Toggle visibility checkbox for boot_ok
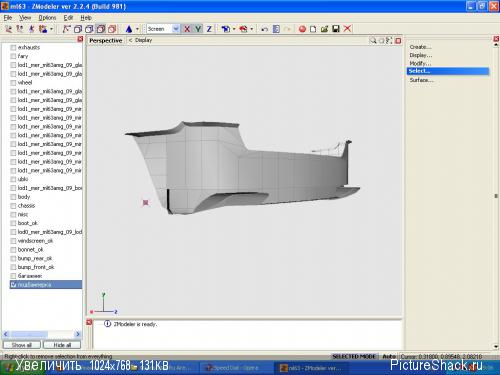 point(13,223)
